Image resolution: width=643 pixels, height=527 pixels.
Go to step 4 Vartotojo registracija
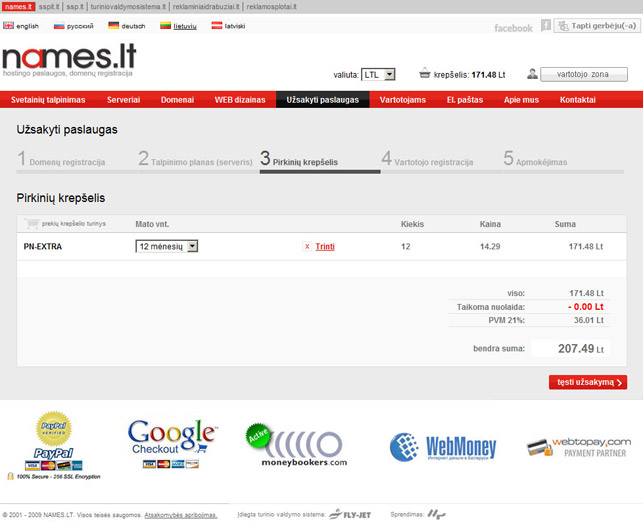click(442, 160)
